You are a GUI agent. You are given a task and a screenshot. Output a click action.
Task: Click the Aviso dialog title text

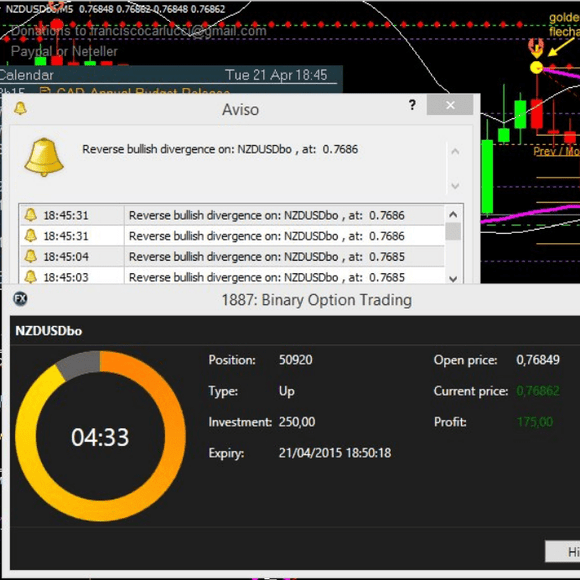(240, 110)
